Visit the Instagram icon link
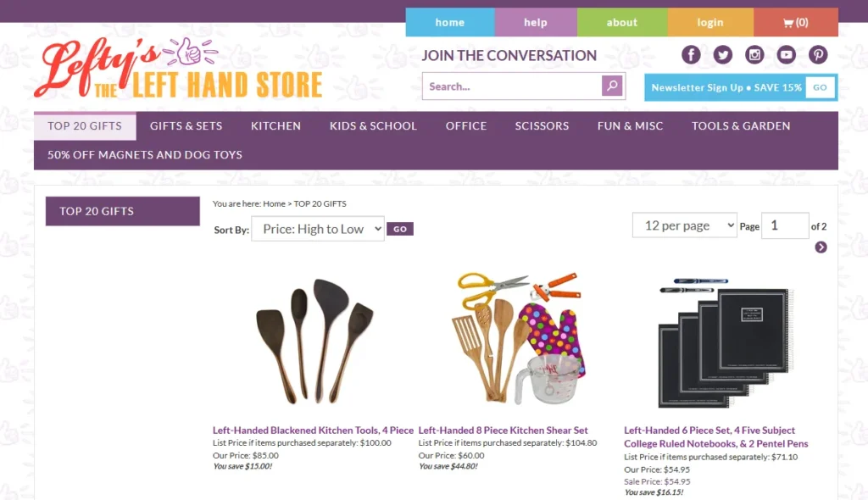This screenshot has height=500, width=868. coord(754,54)
